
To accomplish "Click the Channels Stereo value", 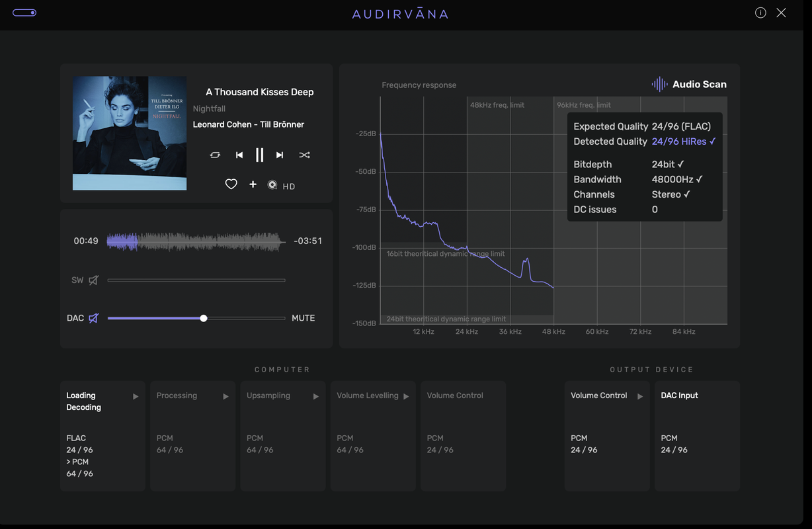I will [671, 194].
